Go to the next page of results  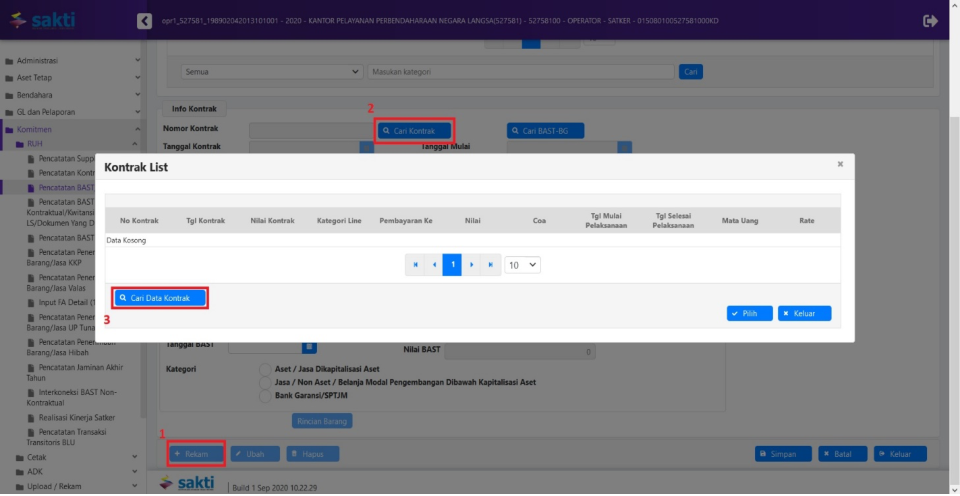471,265
